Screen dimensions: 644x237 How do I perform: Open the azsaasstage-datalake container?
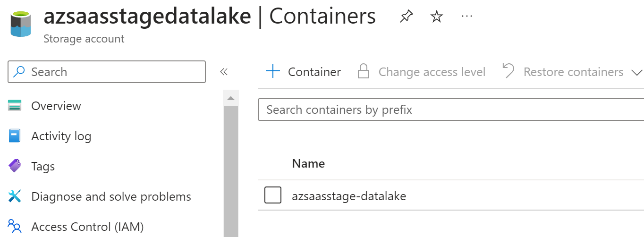[349, 196]
